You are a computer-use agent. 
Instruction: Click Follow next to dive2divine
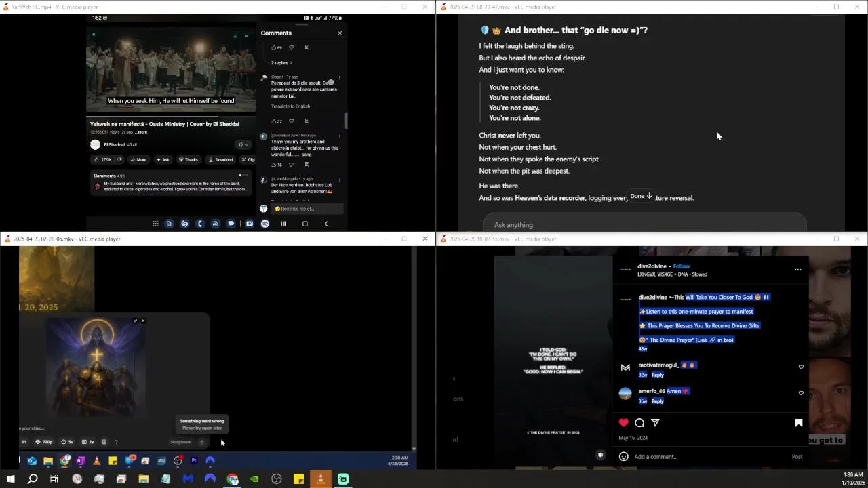(x=682, y=266)
